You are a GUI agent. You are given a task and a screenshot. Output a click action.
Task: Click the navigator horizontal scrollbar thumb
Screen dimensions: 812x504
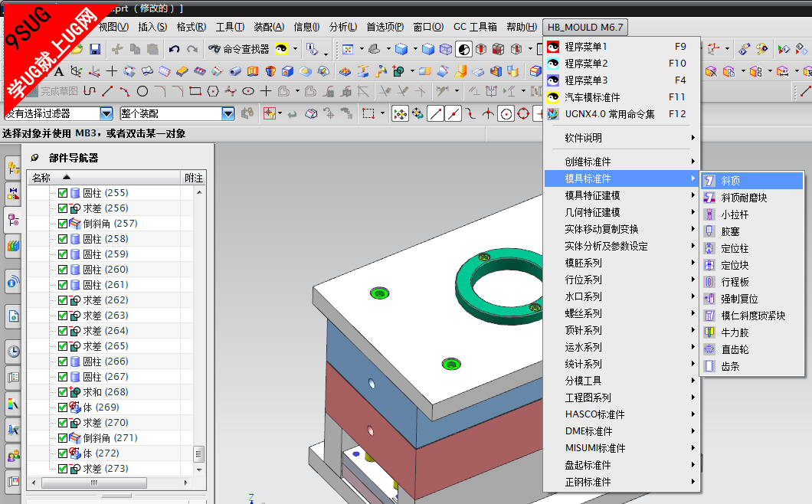pyautogui.click(x=93, y=483)
